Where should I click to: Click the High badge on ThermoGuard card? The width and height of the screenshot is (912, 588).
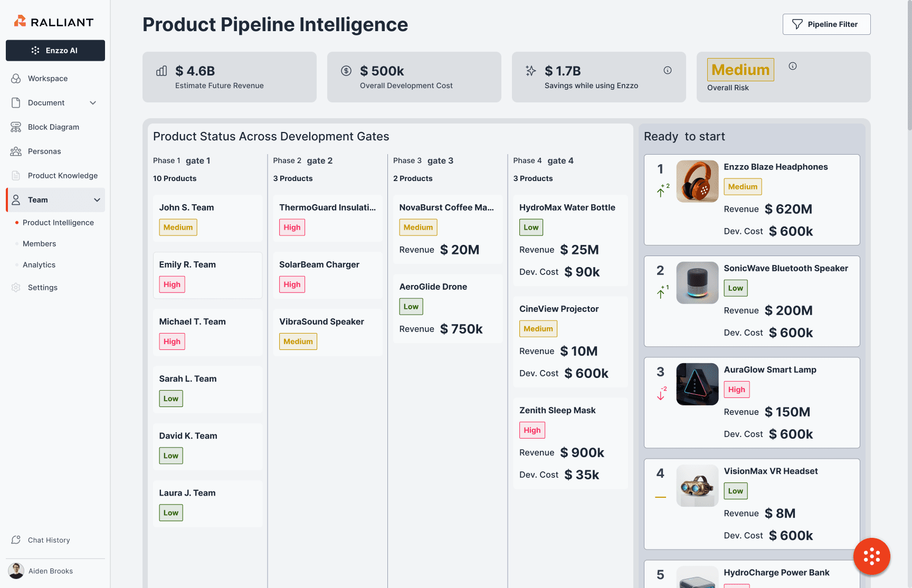point(292,227)
